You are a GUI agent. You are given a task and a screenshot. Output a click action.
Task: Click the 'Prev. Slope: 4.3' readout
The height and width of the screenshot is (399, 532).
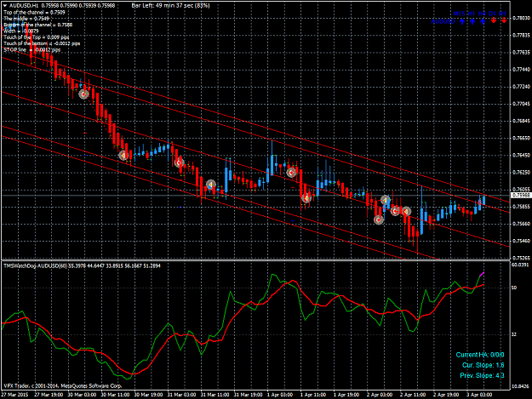(482, 376)
